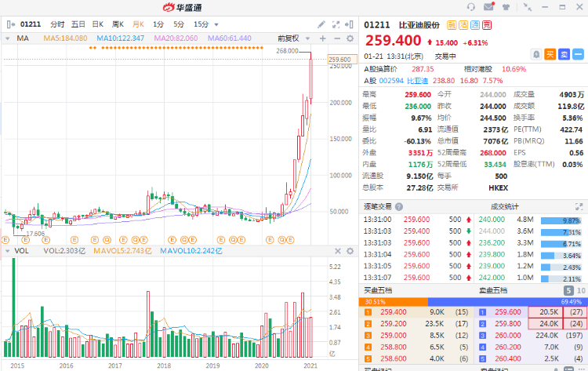Zoom out chart with minus icon

(337, 38)
